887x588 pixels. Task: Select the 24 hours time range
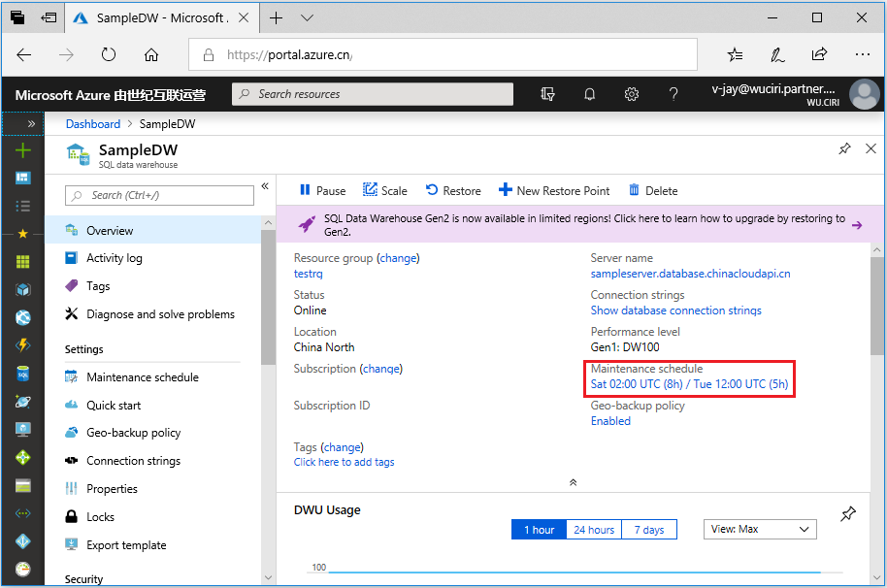[594, 530]
